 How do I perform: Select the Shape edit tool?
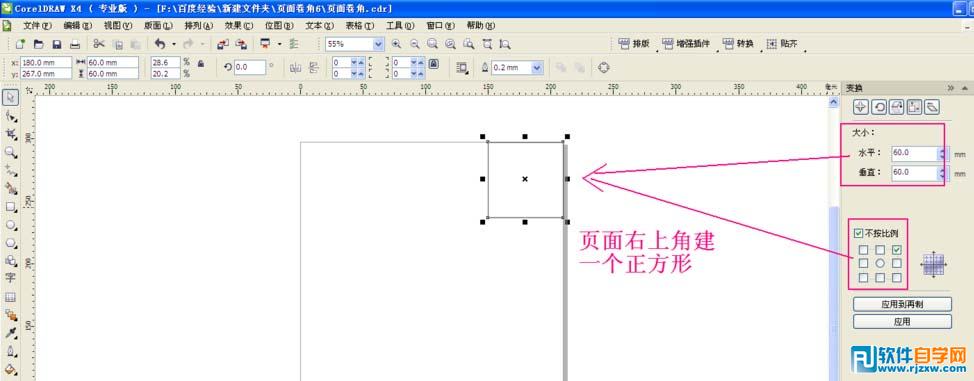[x=11, y=116]
